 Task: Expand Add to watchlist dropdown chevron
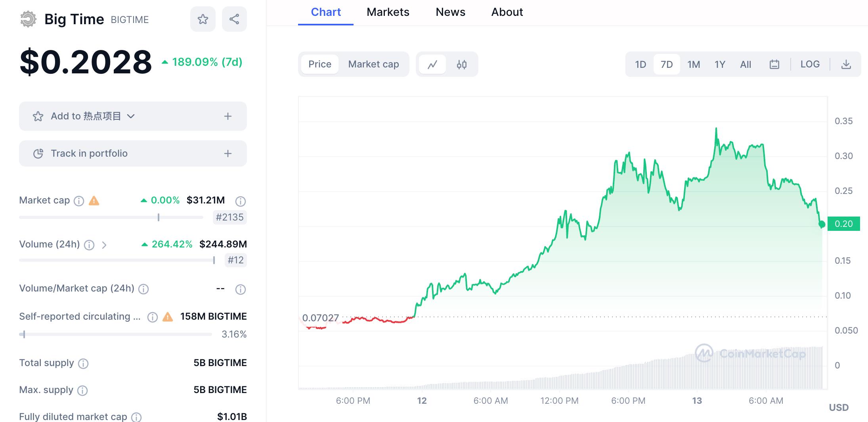coord(131,116)
